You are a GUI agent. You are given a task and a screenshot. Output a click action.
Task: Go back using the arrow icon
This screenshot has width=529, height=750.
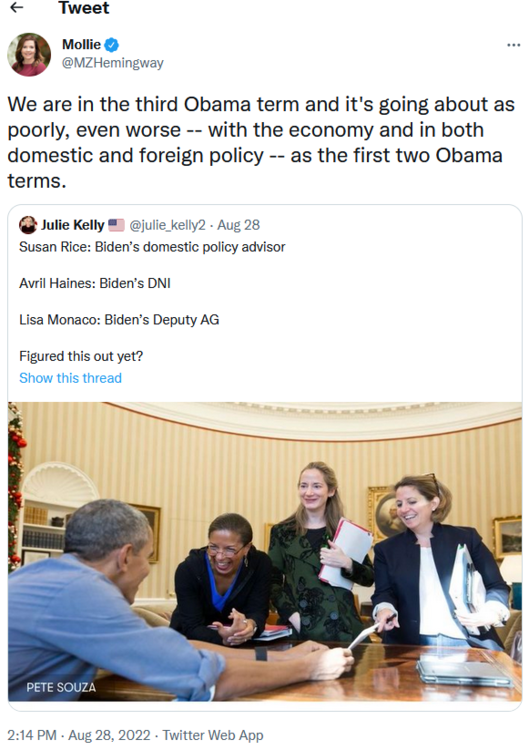17,7
